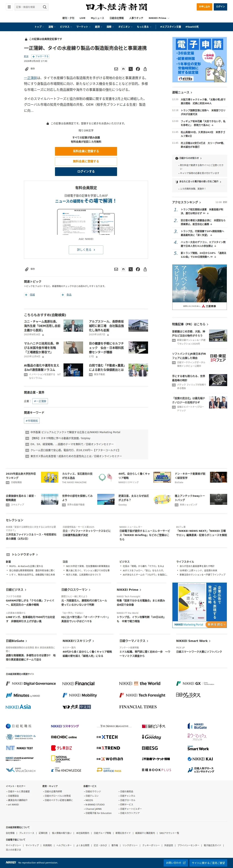This screenshot has height=868, width=233.
Task: Open the LIVE menu item
Action: [82, 18]
